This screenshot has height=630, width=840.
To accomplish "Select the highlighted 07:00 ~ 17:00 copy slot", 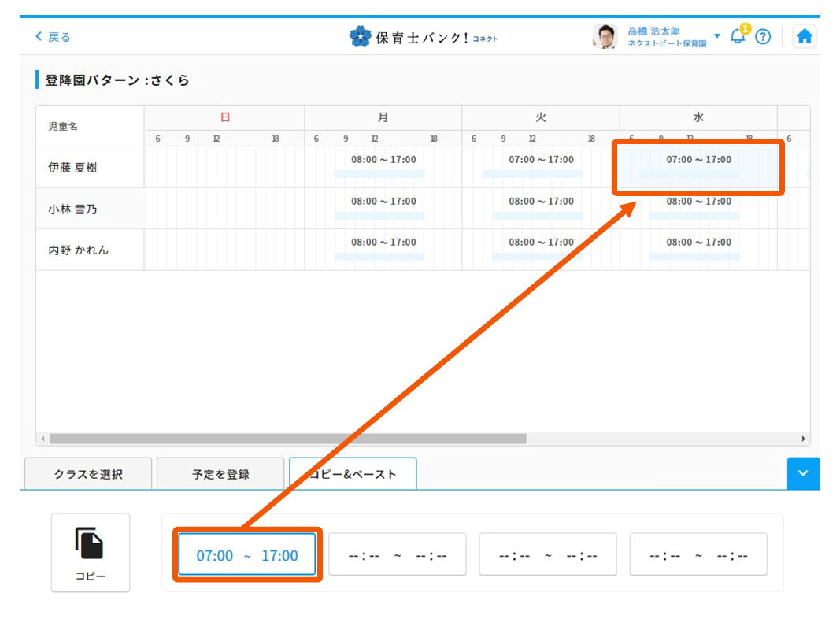I will [x=247, y=554].
